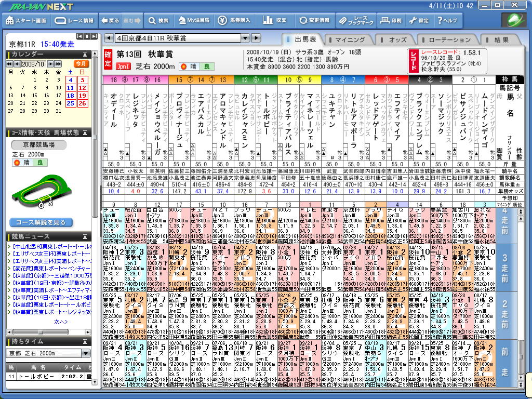Open the 結果 results tab
The image size is (532, 399).
click(501, 39)
